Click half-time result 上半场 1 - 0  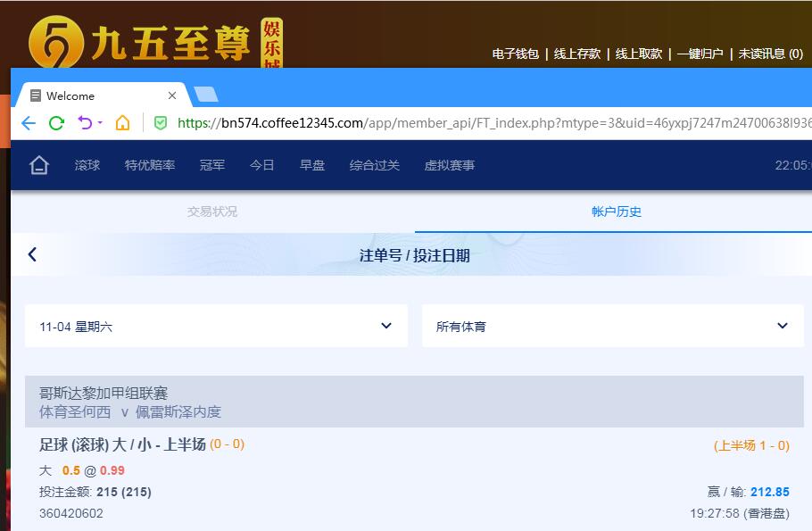tap(751, 445)
